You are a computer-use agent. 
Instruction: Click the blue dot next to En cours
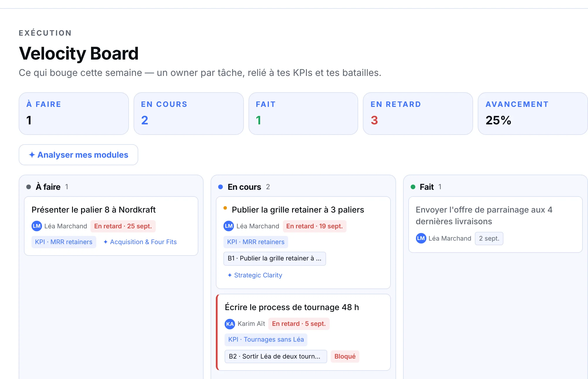pyautogui.click(x=220, y=187)
